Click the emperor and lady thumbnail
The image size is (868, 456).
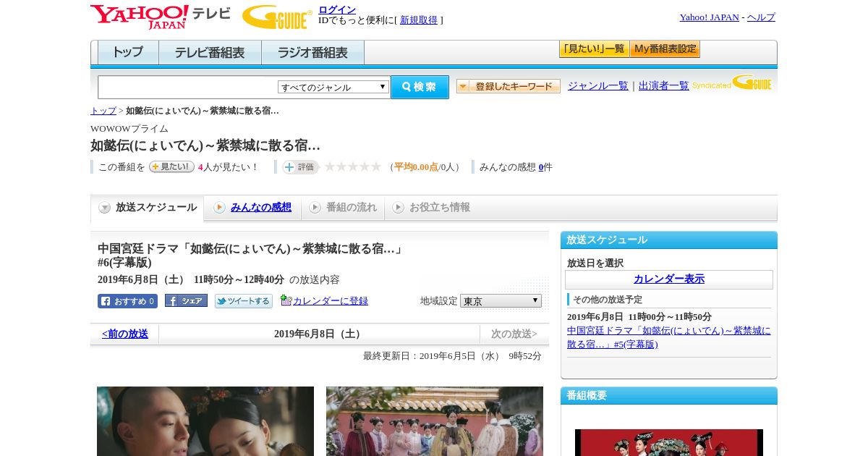point(205,421)
